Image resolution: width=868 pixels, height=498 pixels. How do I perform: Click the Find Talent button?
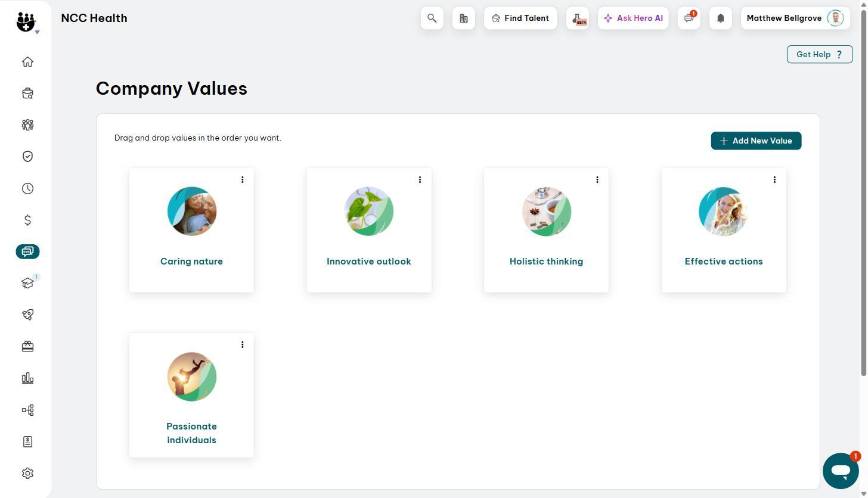point(520,18)
